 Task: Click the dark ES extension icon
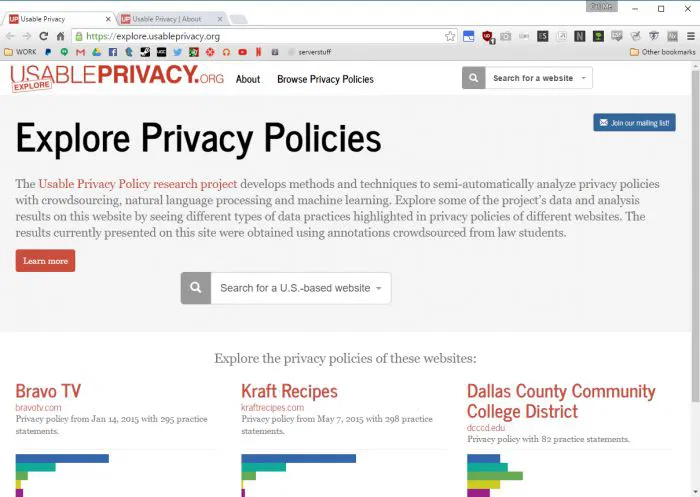click(x=542, y=36)
